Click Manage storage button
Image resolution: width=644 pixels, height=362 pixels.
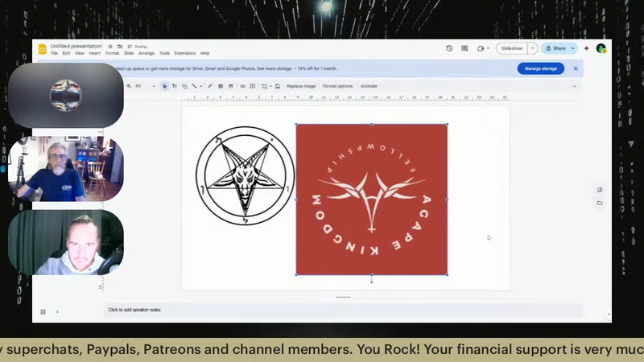tap(540, 68)
